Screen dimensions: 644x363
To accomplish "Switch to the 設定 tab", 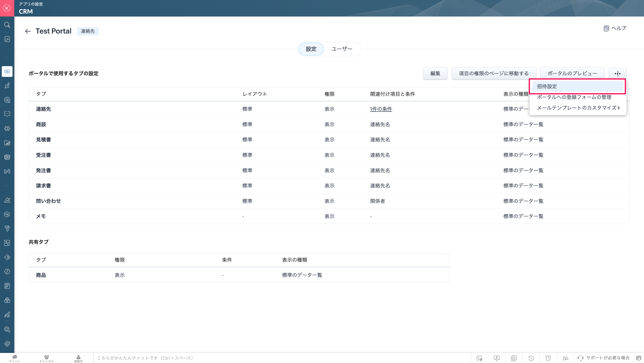I will 311,49.
